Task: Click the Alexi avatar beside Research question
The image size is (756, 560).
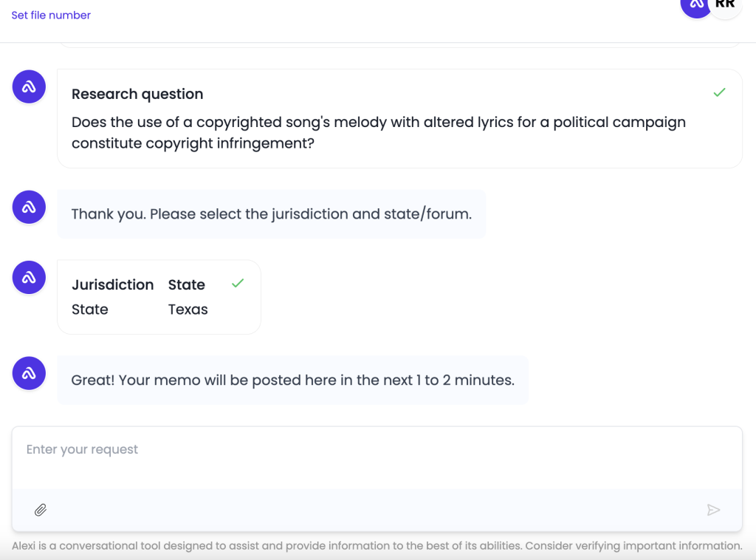Action: [x=30, y=87]
